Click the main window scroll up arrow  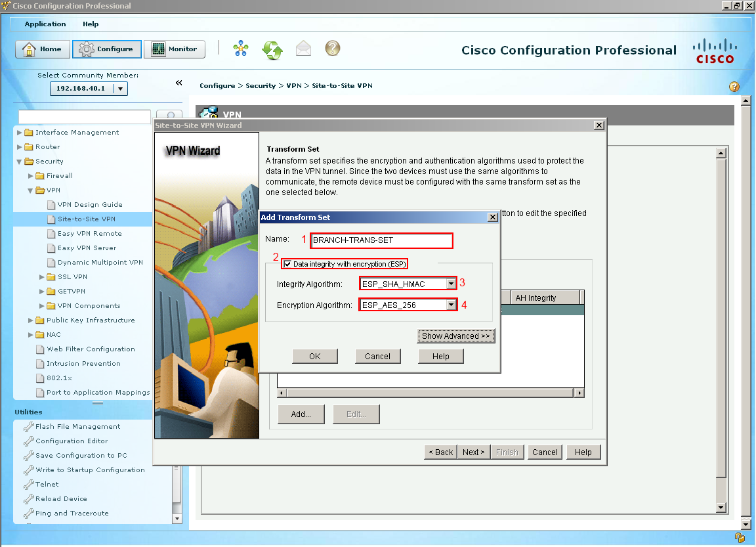click(746, 101)
